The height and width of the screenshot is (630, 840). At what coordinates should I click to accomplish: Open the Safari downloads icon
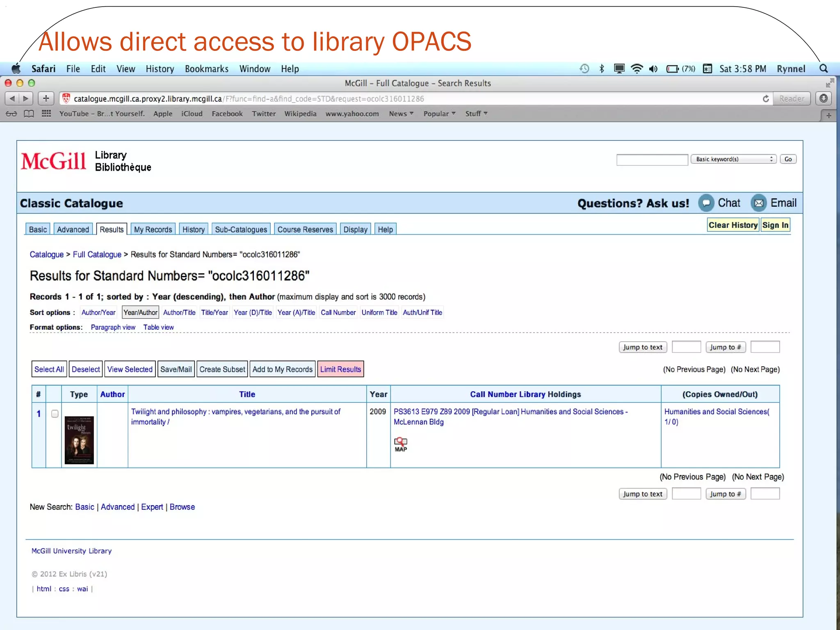823,98
